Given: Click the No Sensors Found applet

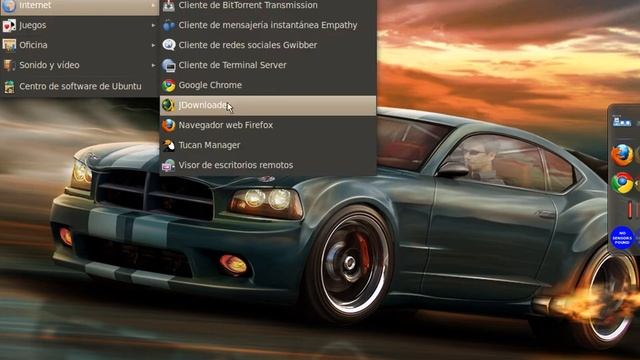Looking at the screenshot, I should tap(622, 237).
